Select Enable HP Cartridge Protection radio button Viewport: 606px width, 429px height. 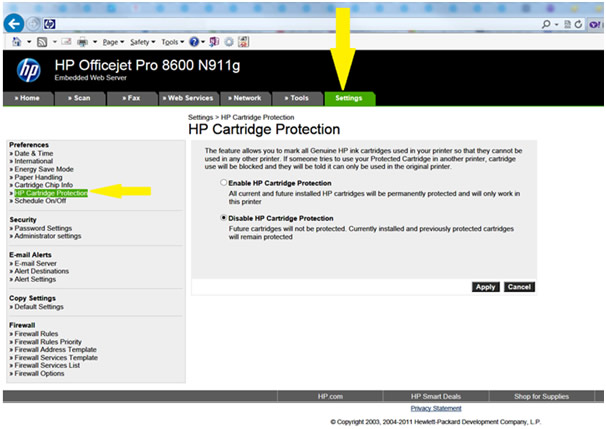click(223, 182)
